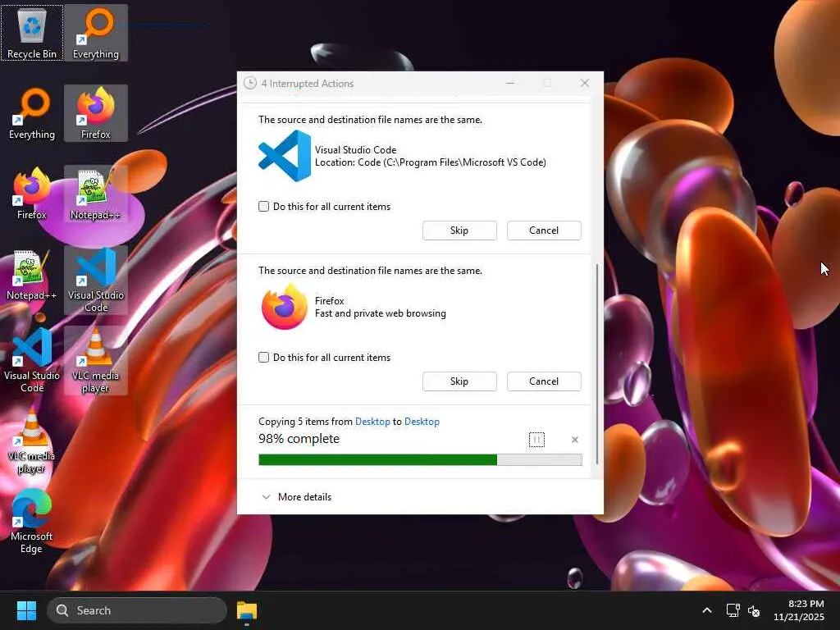This screenshot has width=840, height=630.
Task: Select the highlighted Everything shortcut beside Recycle Bin
Action: point(96,33)
